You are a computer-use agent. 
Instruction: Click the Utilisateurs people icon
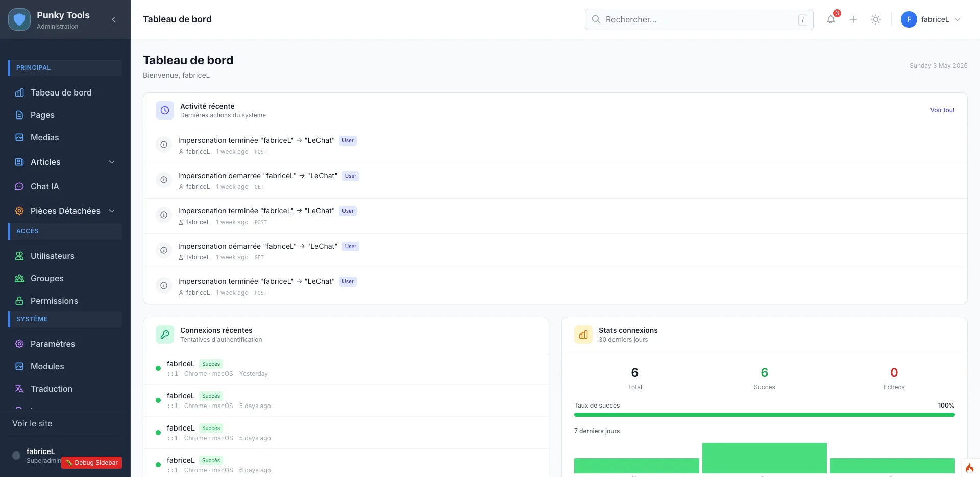(19, 256)
